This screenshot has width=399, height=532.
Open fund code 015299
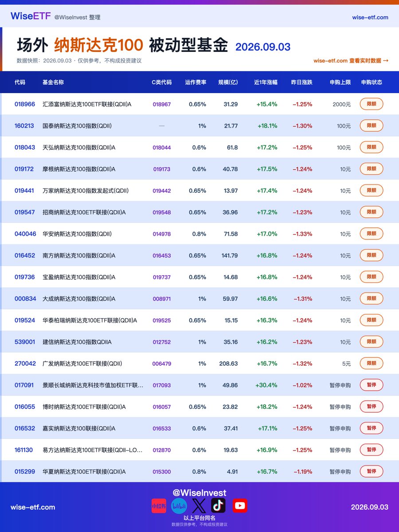(25, 472)
